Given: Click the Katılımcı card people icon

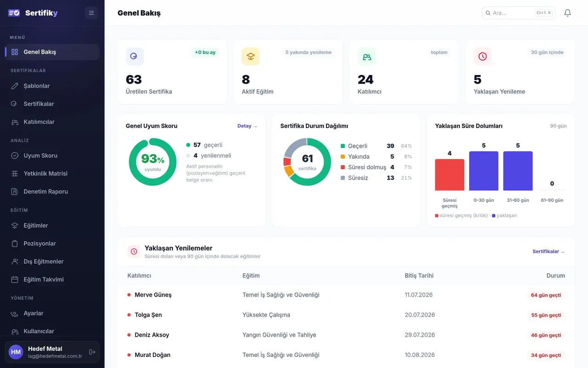Looking at the screenshot, I should point(367,56).
